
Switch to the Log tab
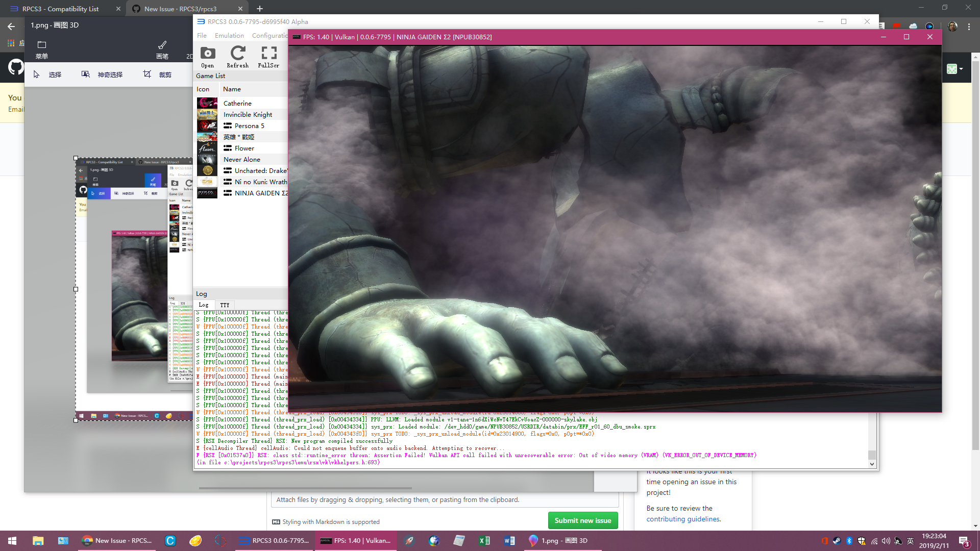click(203, 305)
